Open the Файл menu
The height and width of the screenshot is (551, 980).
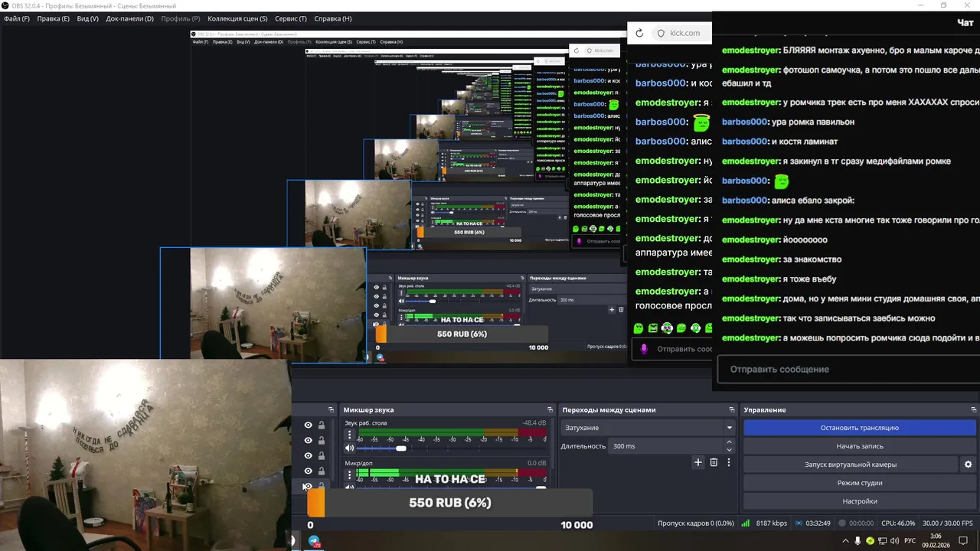[x=17, y=18]
